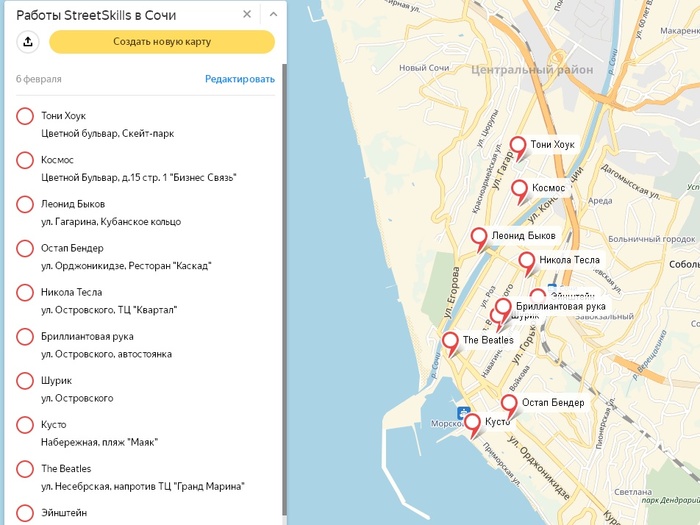
Task: Open the Редактировать link
Action: click(240, 79)
